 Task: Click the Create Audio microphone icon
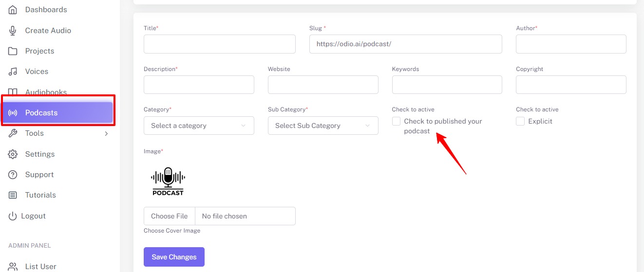[x=13, y=30]
